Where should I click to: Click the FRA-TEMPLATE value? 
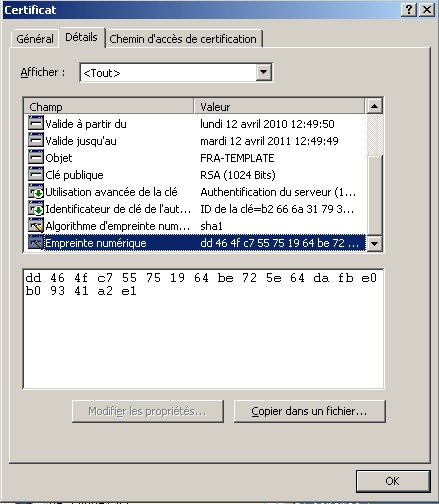tap(237, 158)
